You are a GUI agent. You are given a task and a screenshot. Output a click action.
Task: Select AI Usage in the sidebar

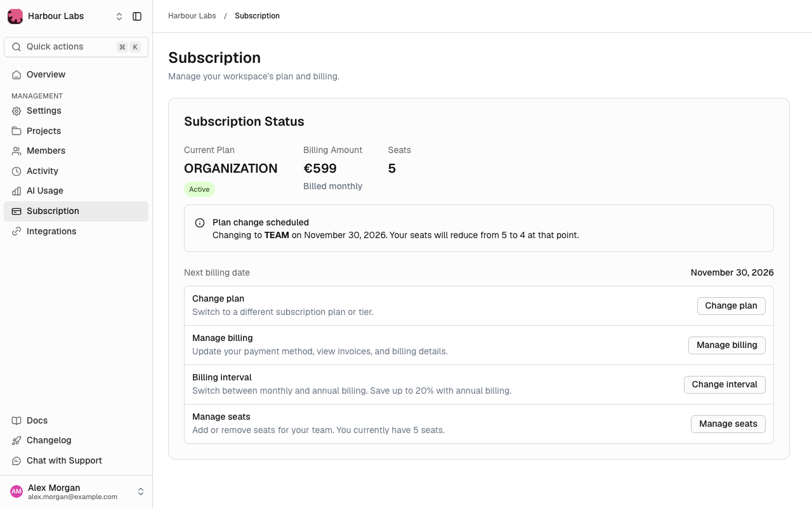pyautogui.click(x=76, y=191)
